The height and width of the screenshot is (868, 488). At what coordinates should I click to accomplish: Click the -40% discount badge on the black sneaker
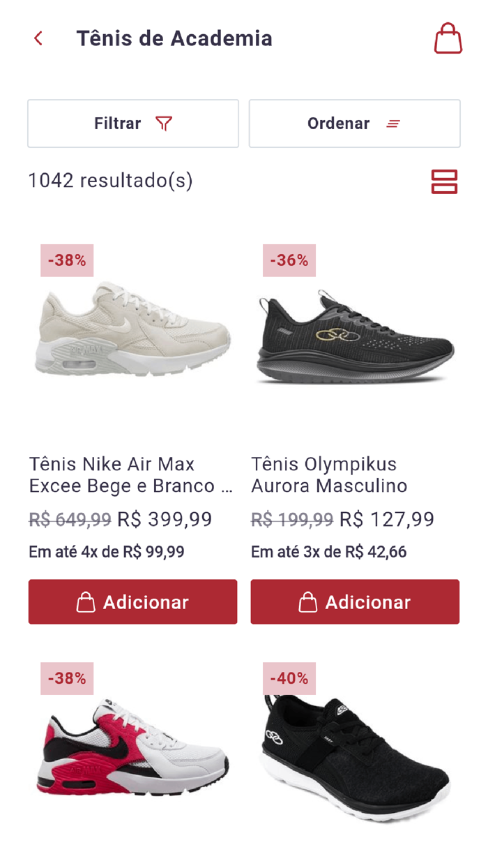coord(289,678)
